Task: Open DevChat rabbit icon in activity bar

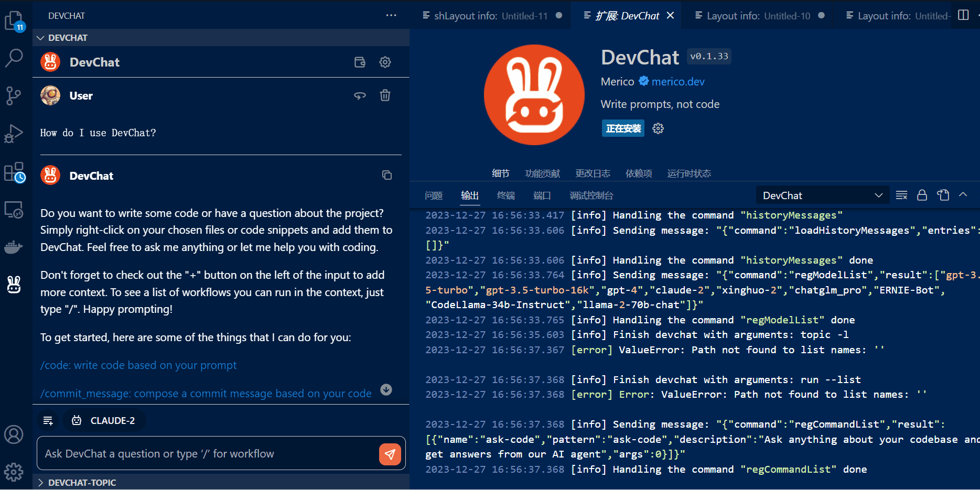Action: pos(14,285)
